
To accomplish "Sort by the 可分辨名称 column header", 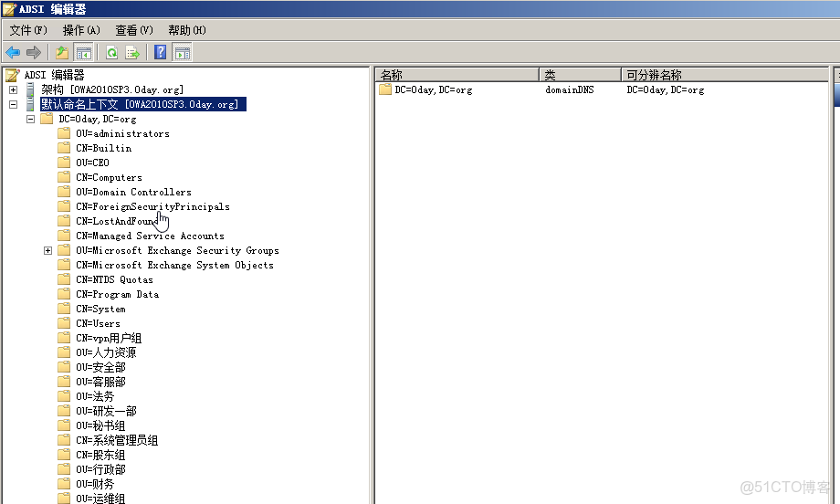I will [x=725, y=75].
